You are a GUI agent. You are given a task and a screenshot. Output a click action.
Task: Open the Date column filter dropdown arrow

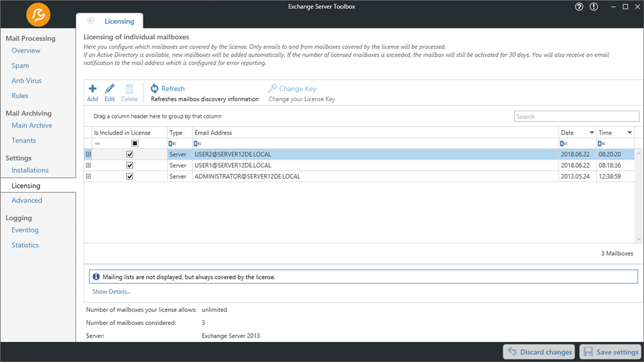click(592, 133)
